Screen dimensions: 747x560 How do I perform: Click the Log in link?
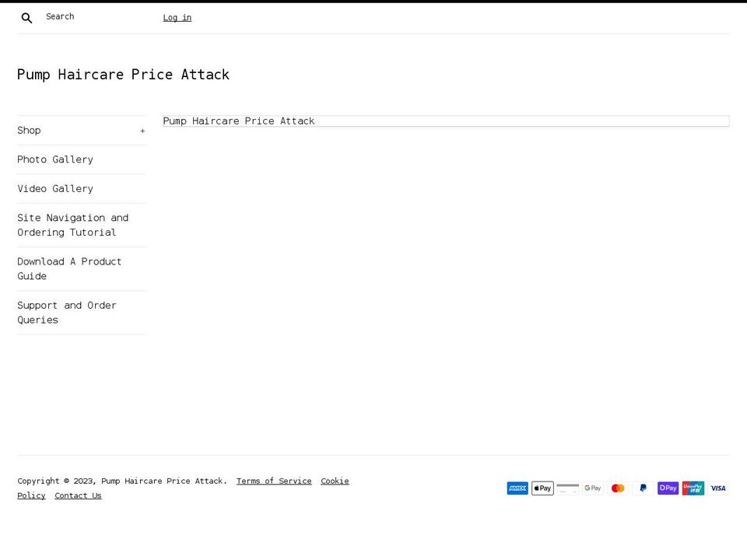coord(177,18)
